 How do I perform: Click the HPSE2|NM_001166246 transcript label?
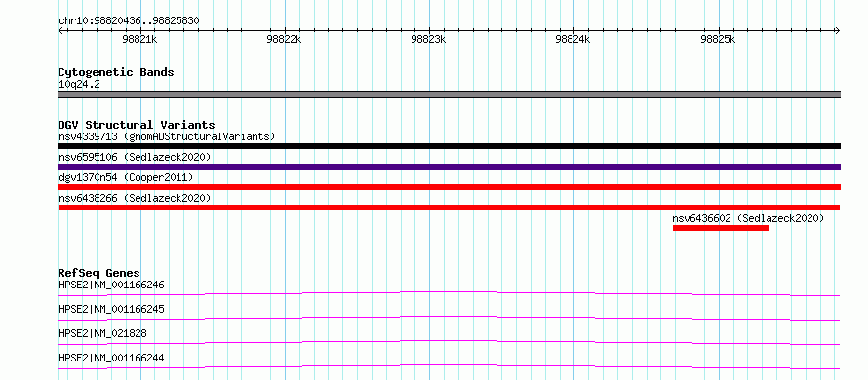coord(111,285)
